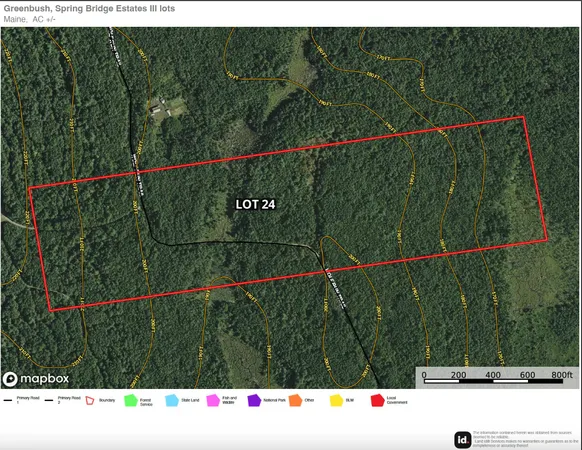Click the map scale bar
Screen dimensions: 582x450
[x=494, y=381]
